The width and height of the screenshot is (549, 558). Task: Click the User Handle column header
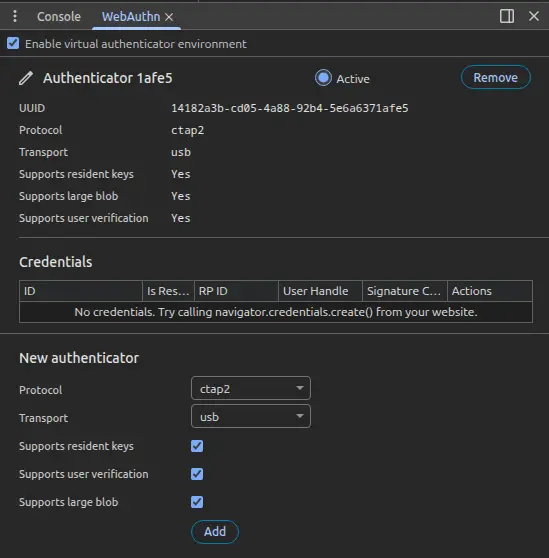pyautogui.click(x=320, y=291)
